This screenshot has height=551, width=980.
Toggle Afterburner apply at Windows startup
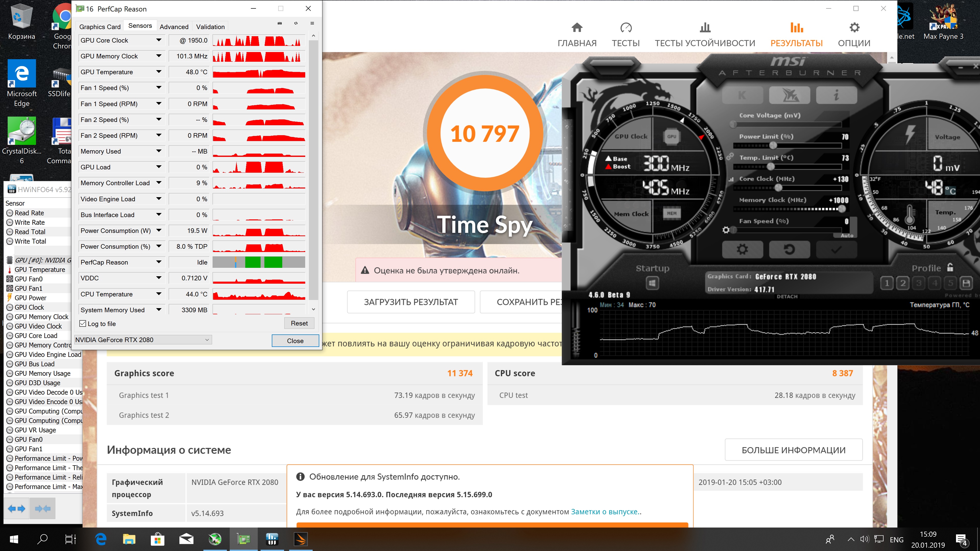click(x=652, y=283)
